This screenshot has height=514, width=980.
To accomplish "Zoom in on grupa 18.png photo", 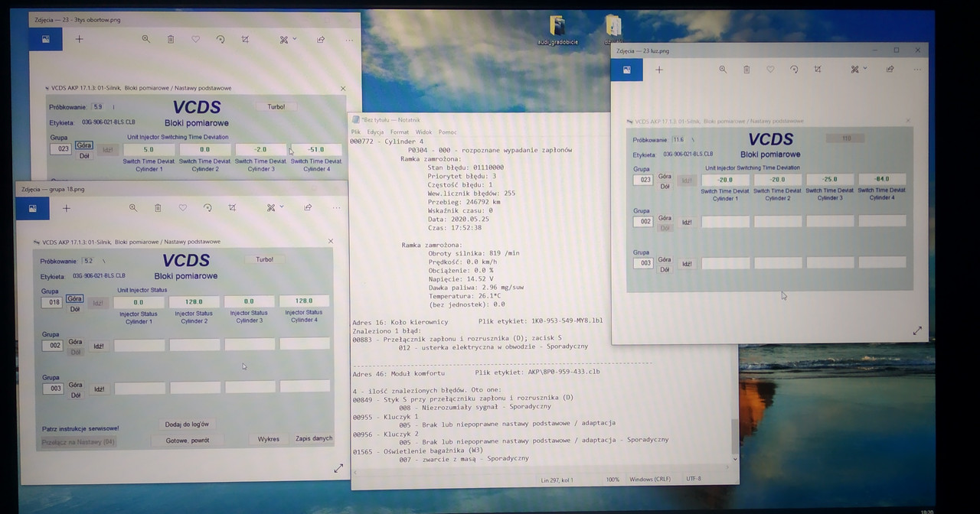I will tap(133, 207).
